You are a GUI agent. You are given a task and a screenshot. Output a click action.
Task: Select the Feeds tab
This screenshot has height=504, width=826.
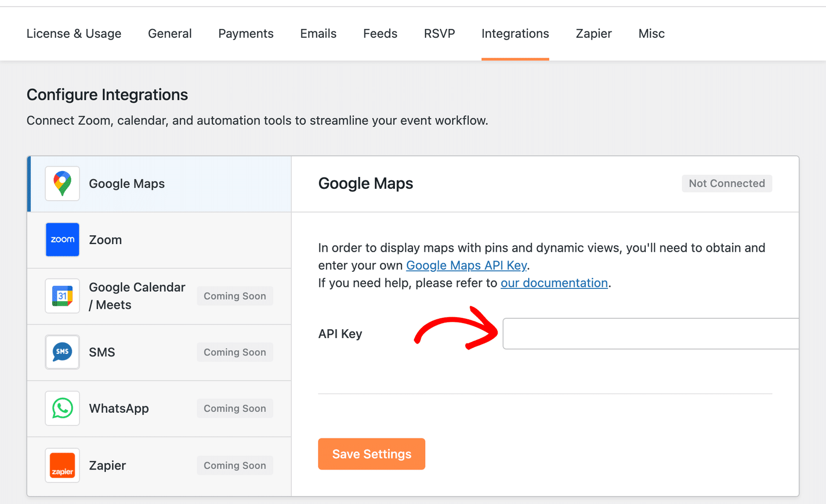coord(380,34)
